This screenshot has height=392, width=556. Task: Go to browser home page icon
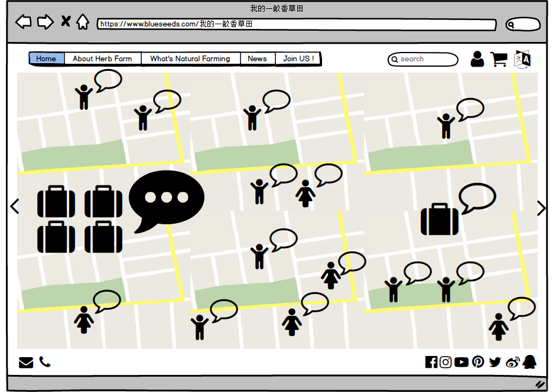[83, 22]
